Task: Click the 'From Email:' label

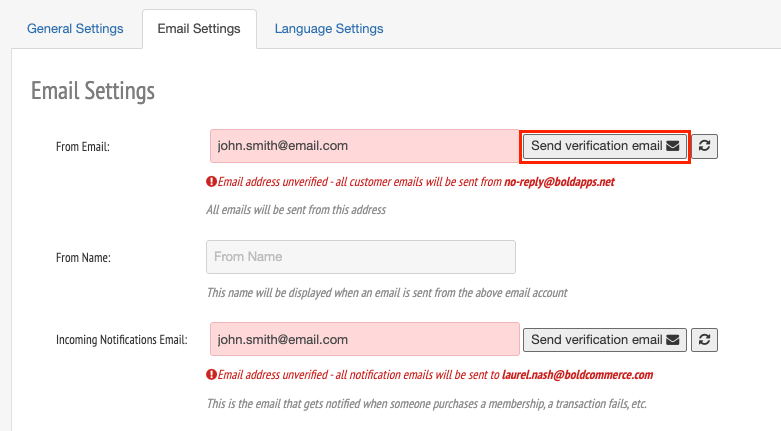Action: coord(83,147)
